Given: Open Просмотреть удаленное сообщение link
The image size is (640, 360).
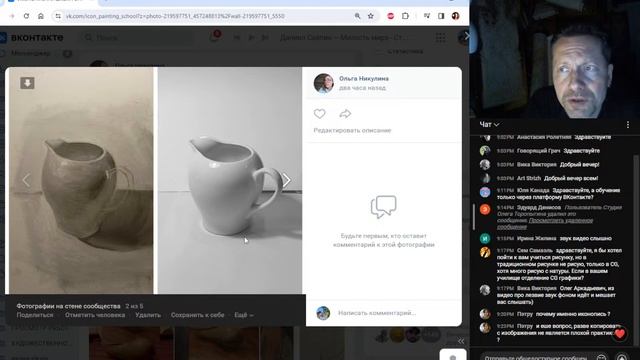Looking at the screenshot, I should click(x=545, y=224).
